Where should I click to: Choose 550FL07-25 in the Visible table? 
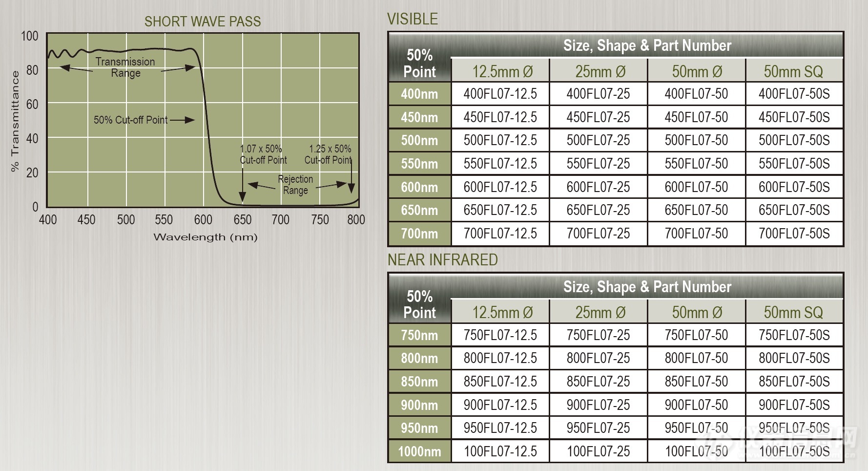point(598,164)
